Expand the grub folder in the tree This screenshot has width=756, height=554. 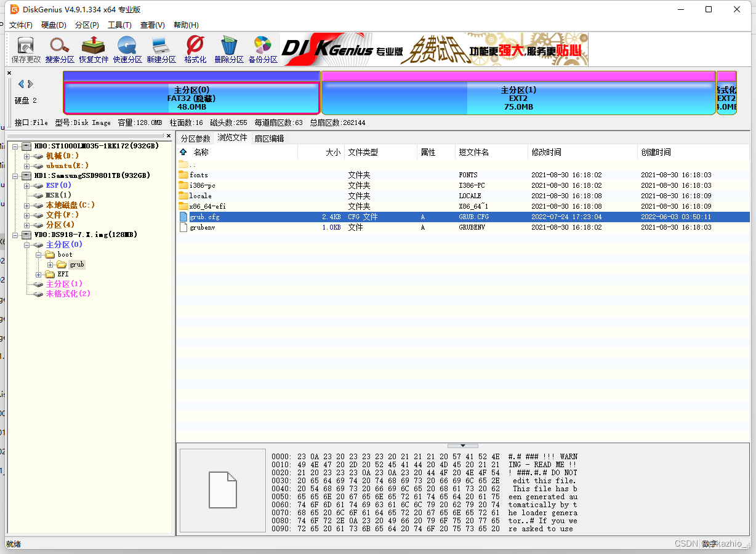coord(50,265)
